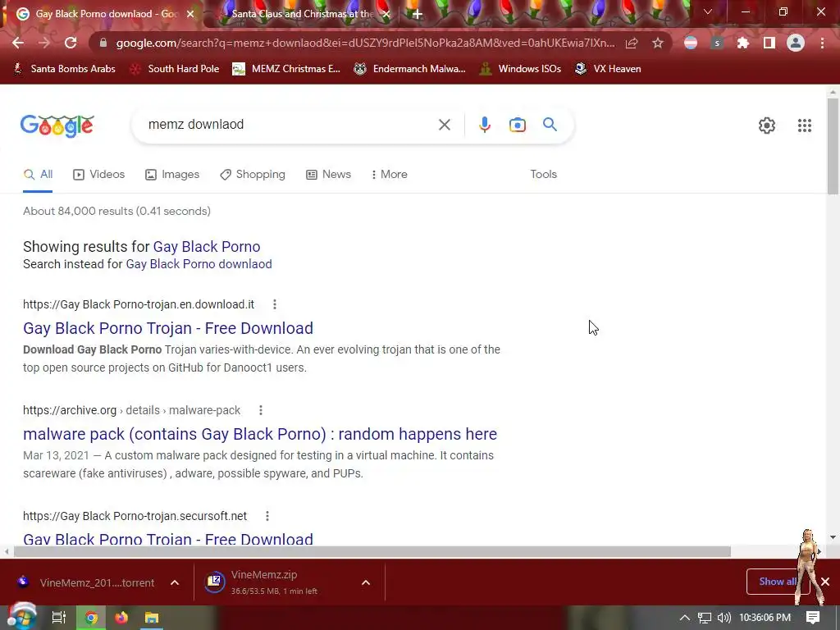
Task: Focus the Google search input field
Action: (x=288, y=125)
